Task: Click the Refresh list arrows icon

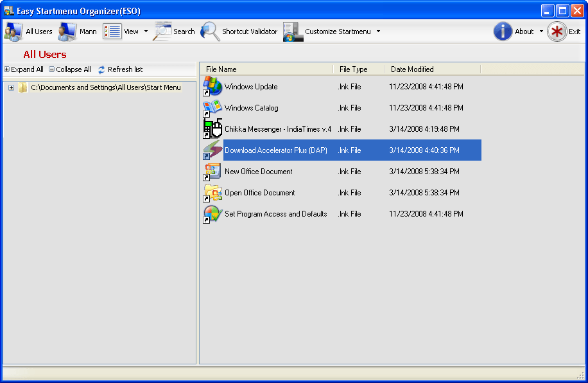Action: pos(101,69)
